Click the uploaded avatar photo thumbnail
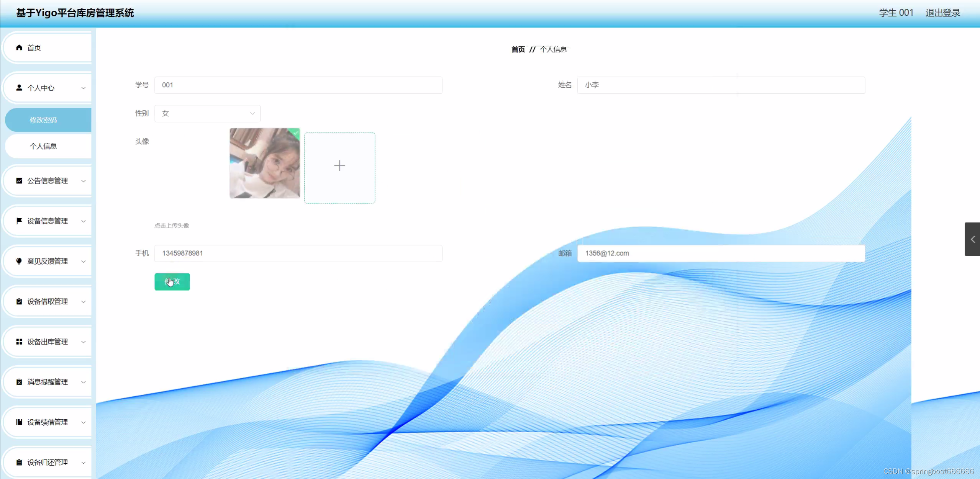 click(264, 163)
